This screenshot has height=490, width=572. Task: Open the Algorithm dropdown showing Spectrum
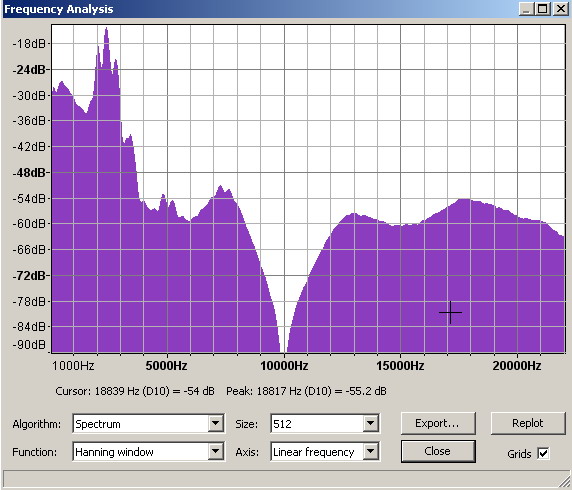[148, 424]
